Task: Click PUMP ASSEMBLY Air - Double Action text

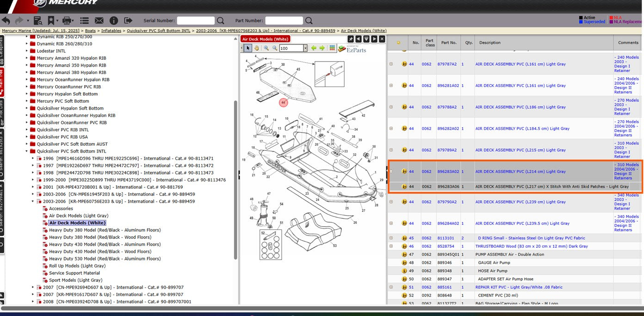Action: (x=510, y=254)
